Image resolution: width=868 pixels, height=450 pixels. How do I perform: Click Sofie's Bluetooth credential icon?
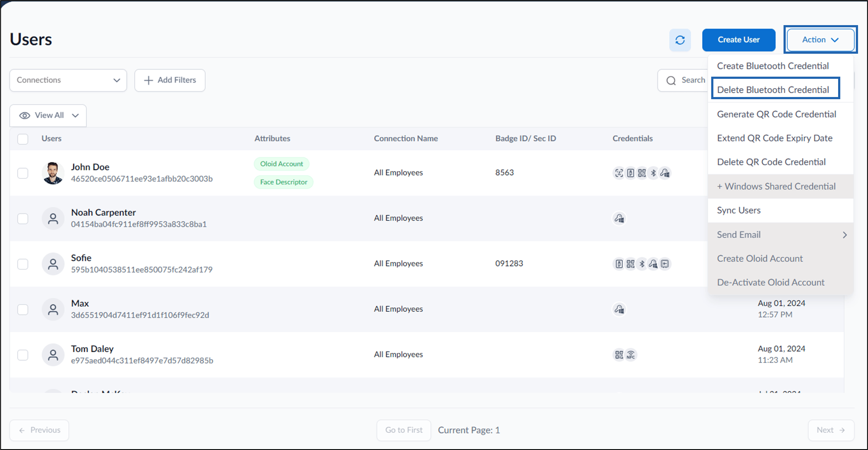click(x=642, y=264)
